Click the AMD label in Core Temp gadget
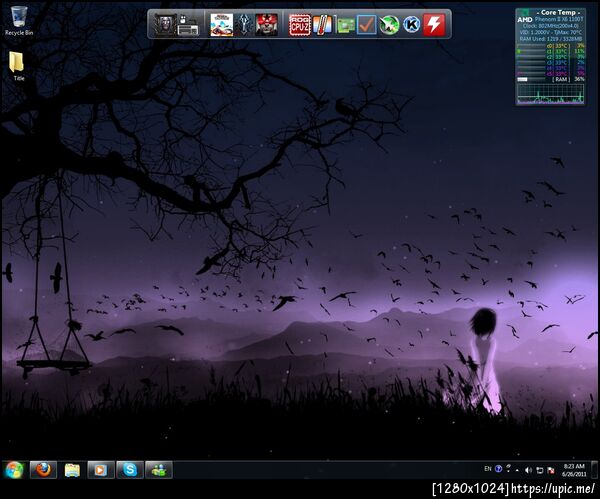The width and height of the screenshot is (600, 499). (525, 19)
